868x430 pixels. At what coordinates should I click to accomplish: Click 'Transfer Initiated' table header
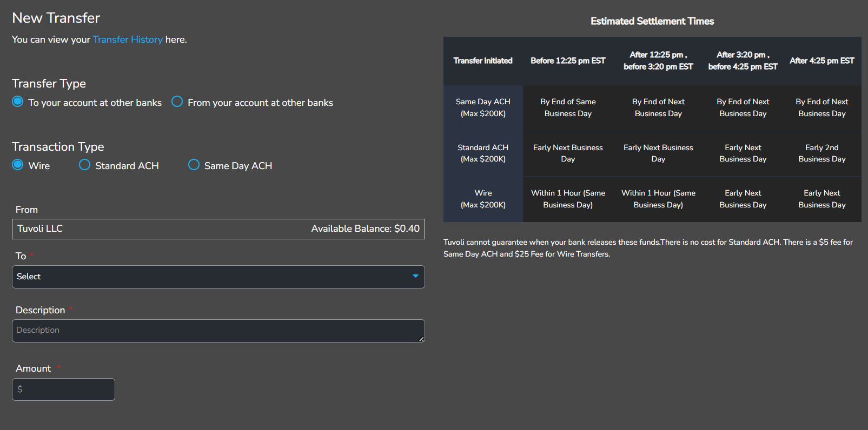[483, 61]
